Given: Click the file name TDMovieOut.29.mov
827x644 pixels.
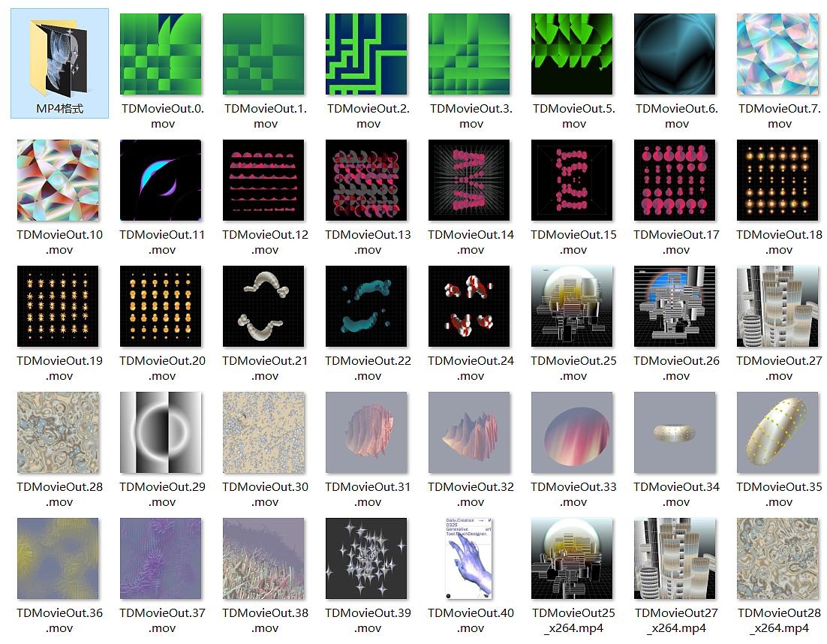Looking at the screenshot, I should [162, 494].
